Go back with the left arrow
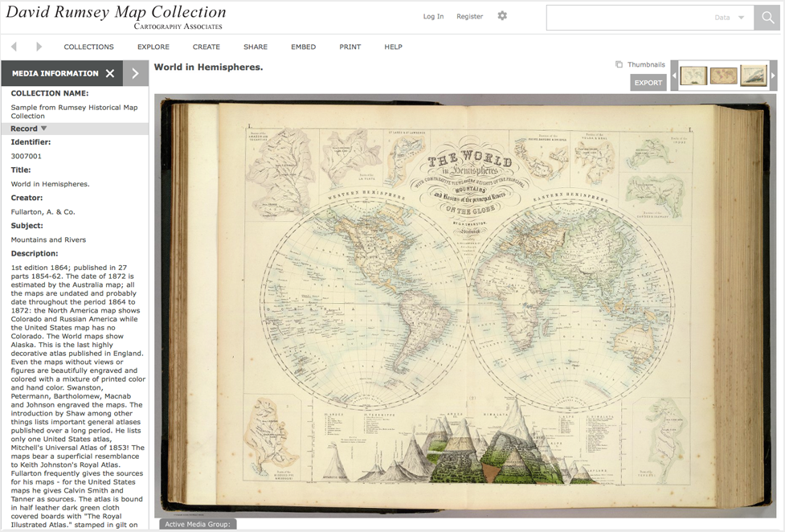 click(14, 47)
